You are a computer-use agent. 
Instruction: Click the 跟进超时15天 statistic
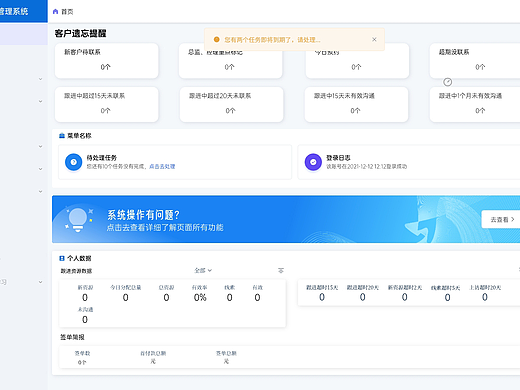322,293
